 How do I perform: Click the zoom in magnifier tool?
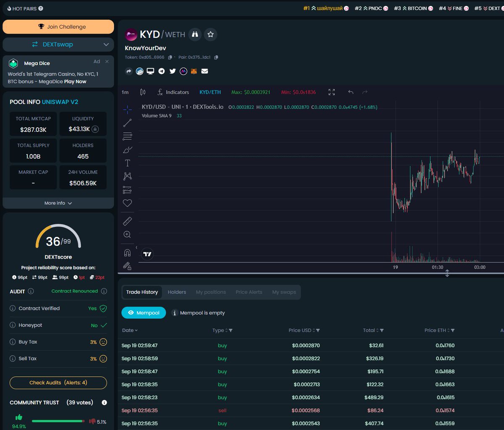coord(127,235)
